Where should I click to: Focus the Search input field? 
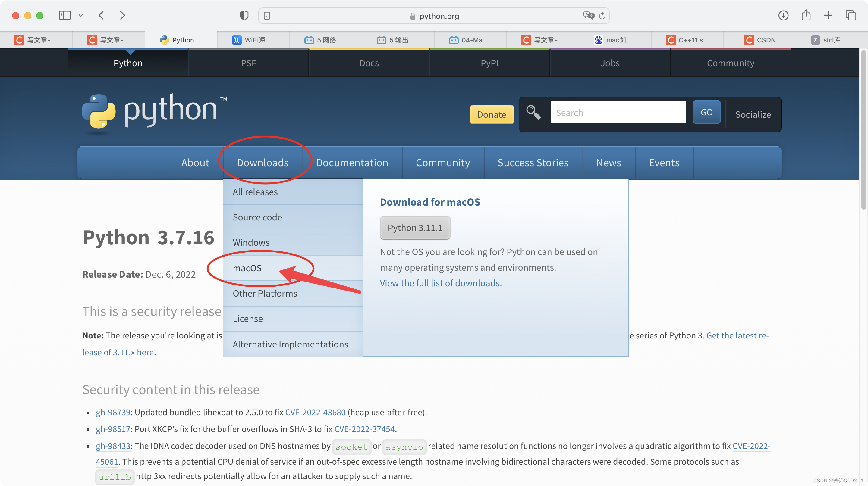click(618, 112)
